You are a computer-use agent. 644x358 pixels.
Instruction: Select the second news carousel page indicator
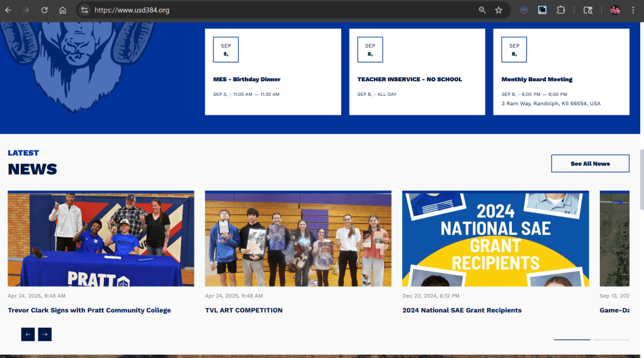pos(611,340)
